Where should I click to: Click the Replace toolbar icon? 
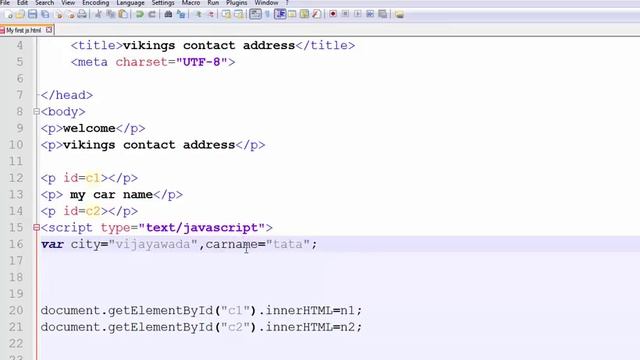[x=181, y=14]
